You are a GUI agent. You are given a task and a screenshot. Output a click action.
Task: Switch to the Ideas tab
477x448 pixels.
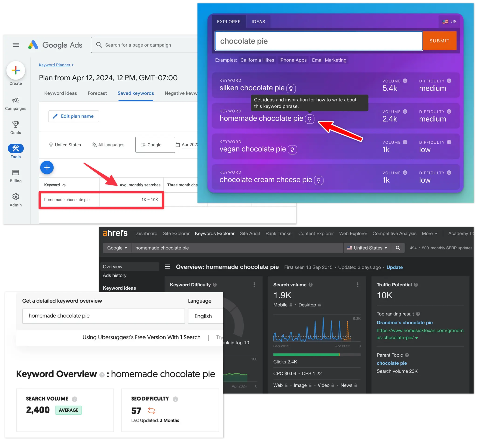pos(258,21)
